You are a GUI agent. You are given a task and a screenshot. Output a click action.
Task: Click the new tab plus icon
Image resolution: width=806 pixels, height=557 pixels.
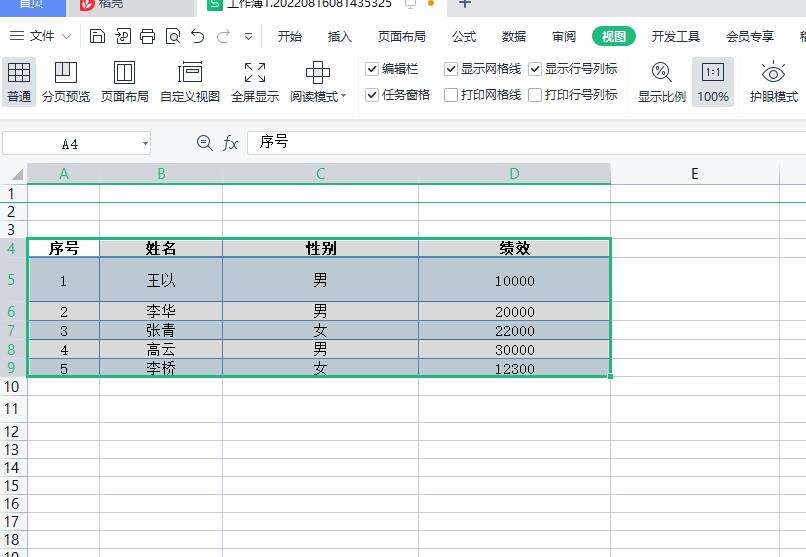coord(464,4)
